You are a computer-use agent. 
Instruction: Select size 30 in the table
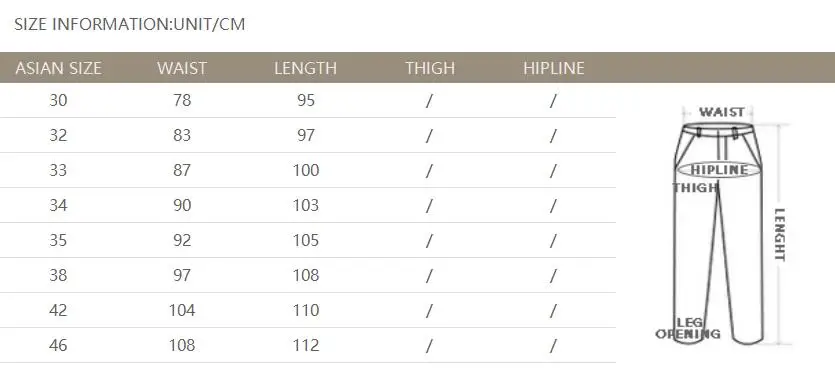59,100
